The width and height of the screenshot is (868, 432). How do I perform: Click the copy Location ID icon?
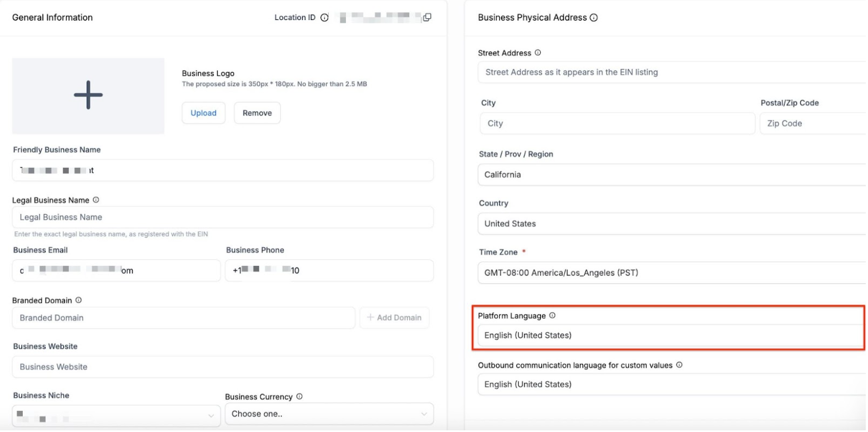(427, 17)
